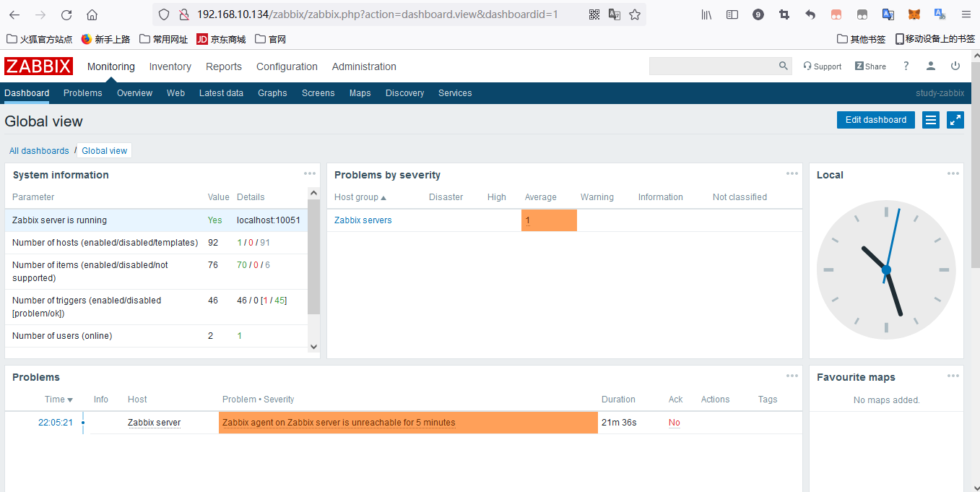Click the browser back arrow
Image resolution: width=980 pixels, height=492 pixels.
pyautogui.click(x=14, y=14)
